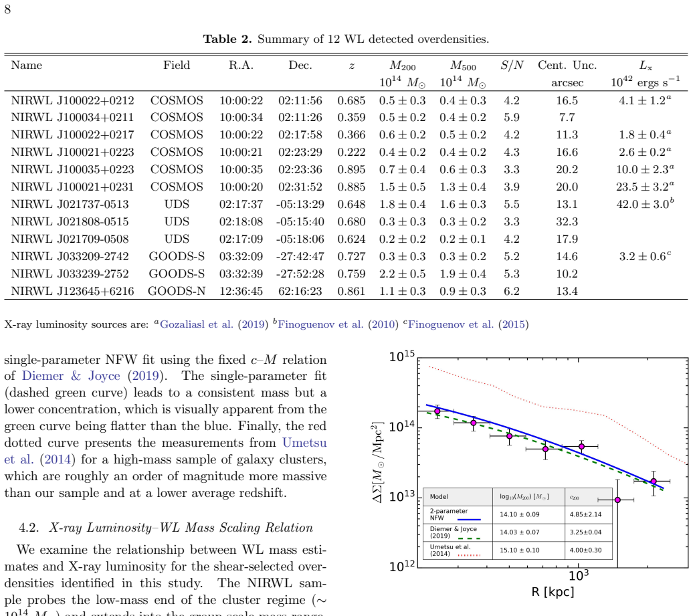
Task: Click the (2014) year citation link
Action: tap(56, 459)
